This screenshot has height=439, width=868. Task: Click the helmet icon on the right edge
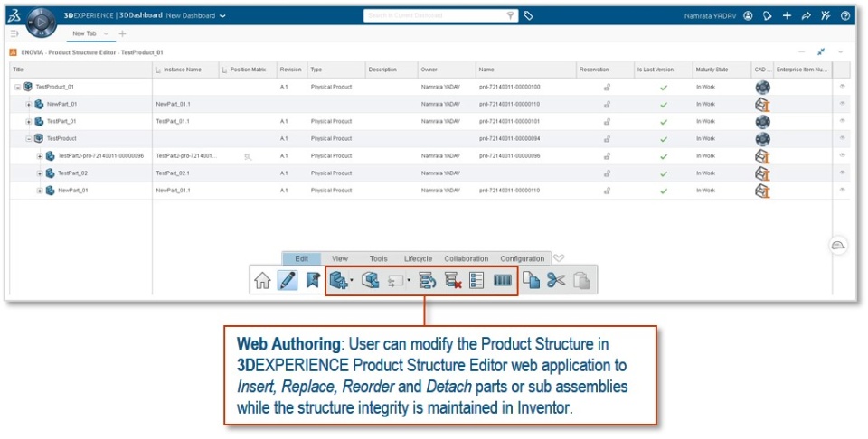[839, 246]
